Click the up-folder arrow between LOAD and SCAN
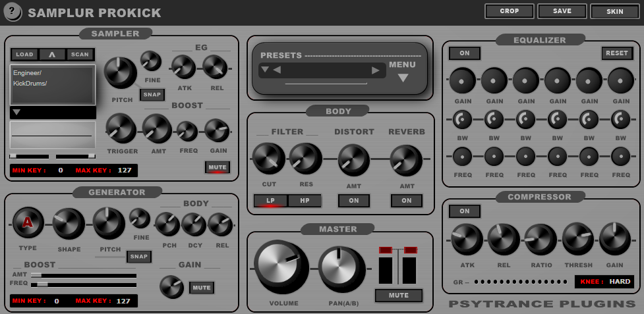 [52, 54]
